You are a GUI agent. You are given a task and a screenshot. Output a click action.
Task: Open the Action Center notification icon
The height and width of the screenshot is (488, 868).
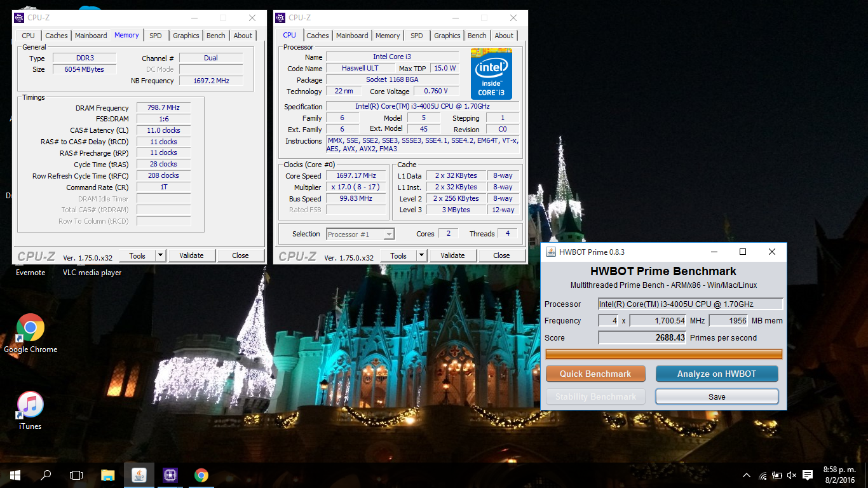tap(808, 475)
